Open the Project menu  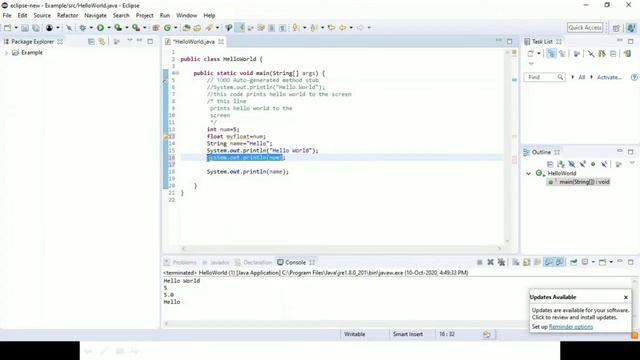[x=144, y=16]
